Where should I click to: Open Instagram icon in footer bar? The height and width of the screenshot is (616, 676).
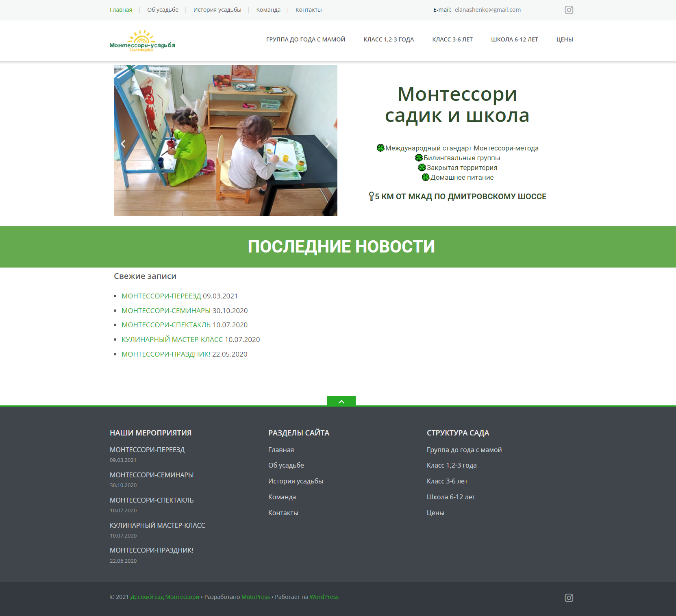[569, 597]
